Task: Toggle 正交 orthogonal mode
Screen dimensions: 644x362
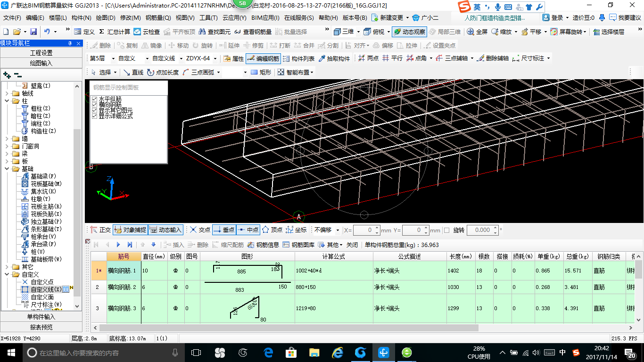Action: click(100, 230)
